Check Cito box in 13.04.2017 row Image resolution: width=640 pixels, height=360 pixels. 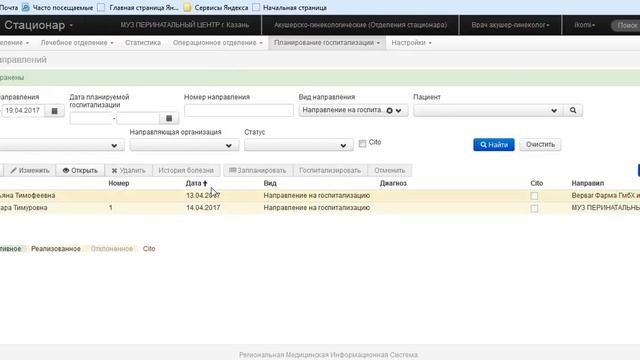click(534, 196)
